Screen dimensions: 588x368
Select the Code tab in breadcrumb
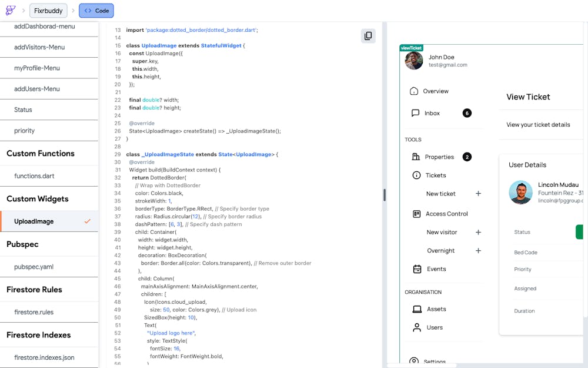point(96,11)
